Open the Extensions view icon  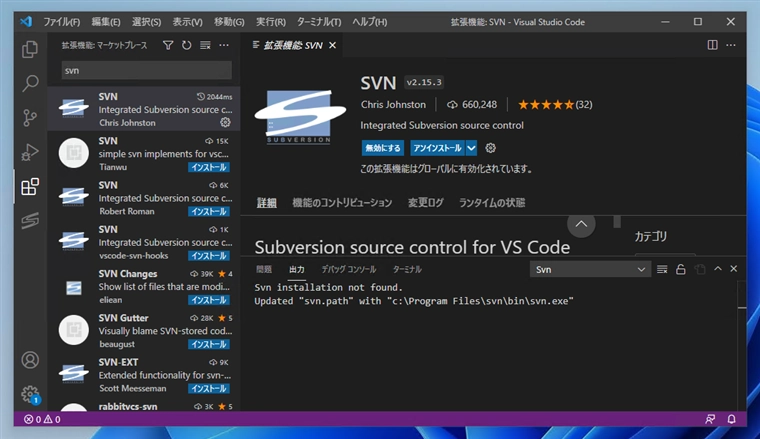coord(30,187)
